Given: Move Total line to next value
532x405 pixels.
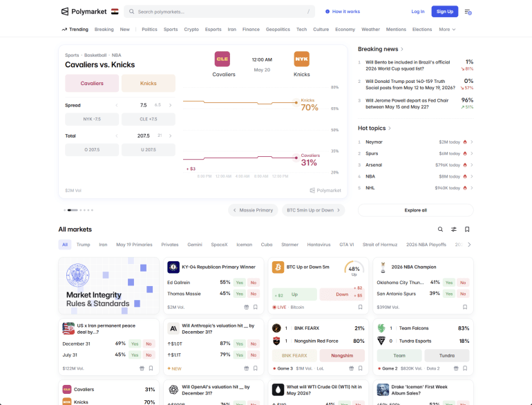Looking at the screenshot, I should pos(171,135).
